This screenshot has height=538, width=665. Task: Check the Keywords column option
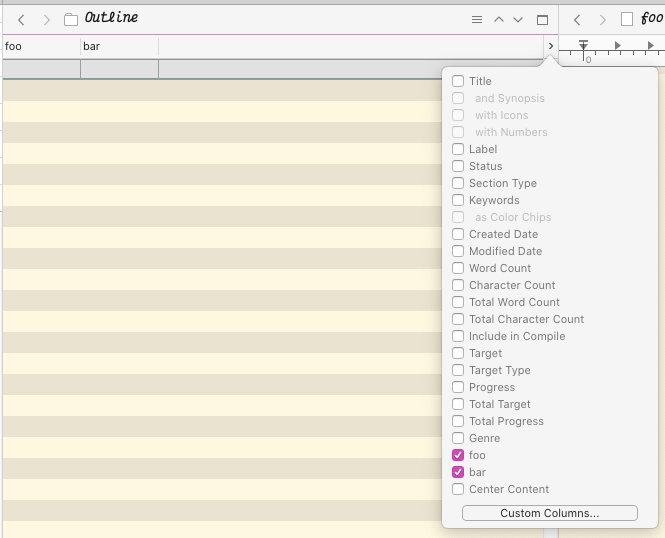(458, 200)
